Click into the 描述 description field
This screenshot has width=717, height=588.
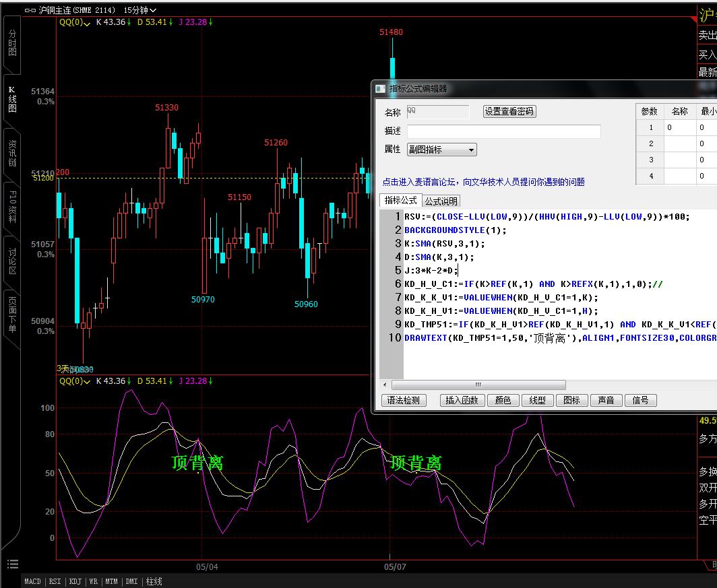pos(503,131)
